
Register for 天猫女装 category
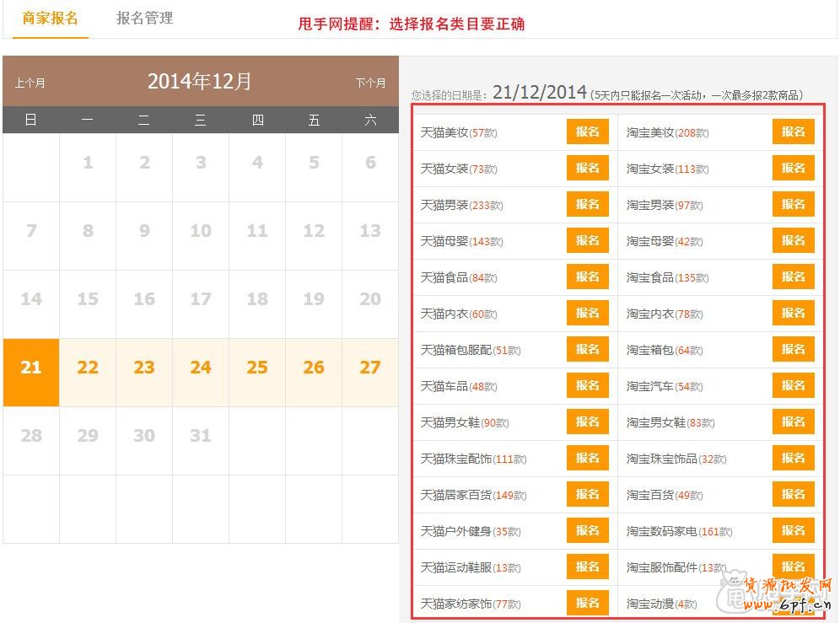[x=587, y=168]
